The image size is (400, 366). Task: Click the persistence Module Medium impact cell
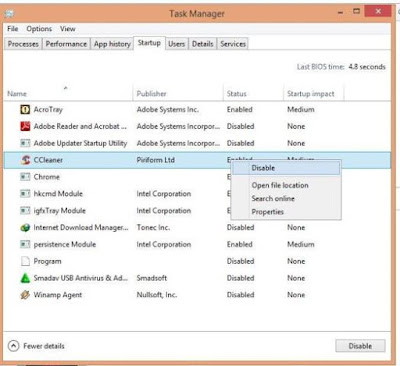(301, 244)
